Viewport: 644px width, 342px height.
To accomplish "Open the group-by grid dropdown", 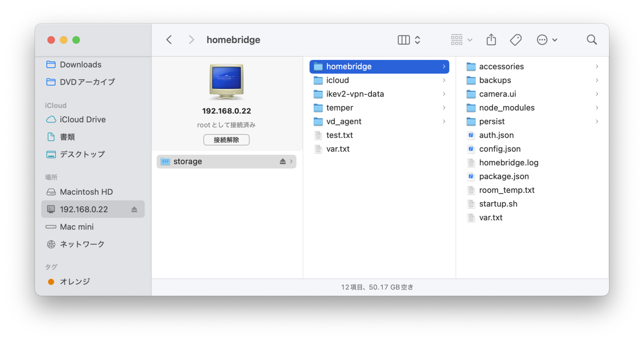I will 461,40.
